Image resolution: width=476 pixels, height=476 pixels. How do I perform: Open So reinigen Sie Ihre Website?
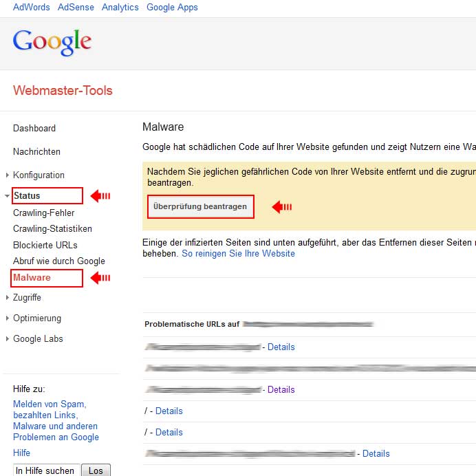(x=238, y=254)
